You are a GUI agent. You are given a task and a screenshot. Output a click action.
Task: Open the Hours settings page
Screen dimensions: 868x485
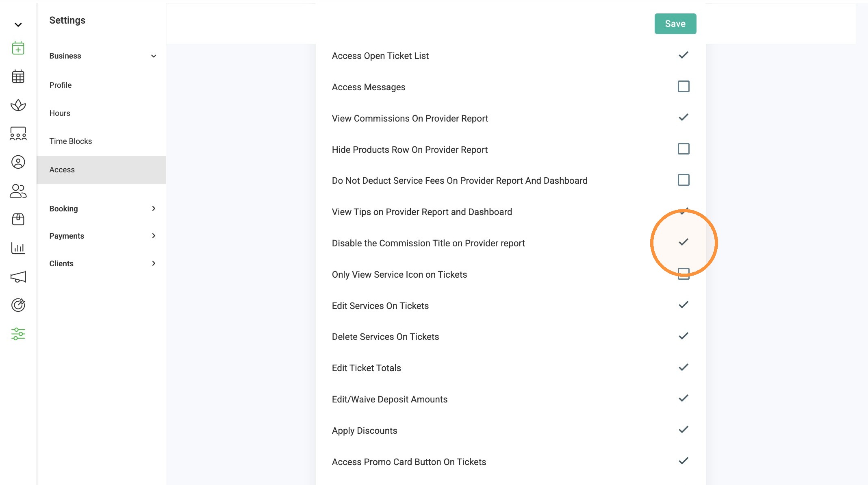pos(60,113)
